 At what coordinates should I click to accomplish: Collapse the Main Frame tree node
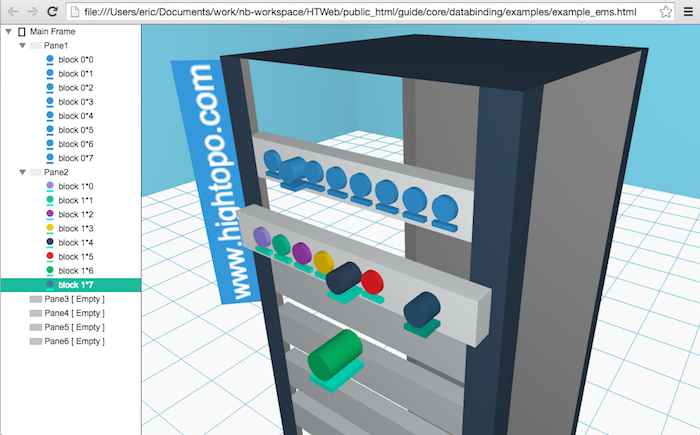pos(8,31)
